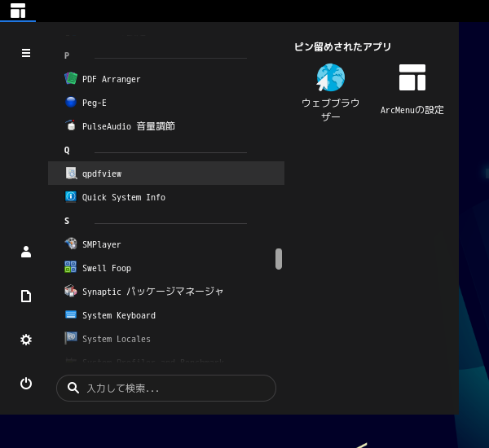Open System Keyboard icon

click(71, 314)
